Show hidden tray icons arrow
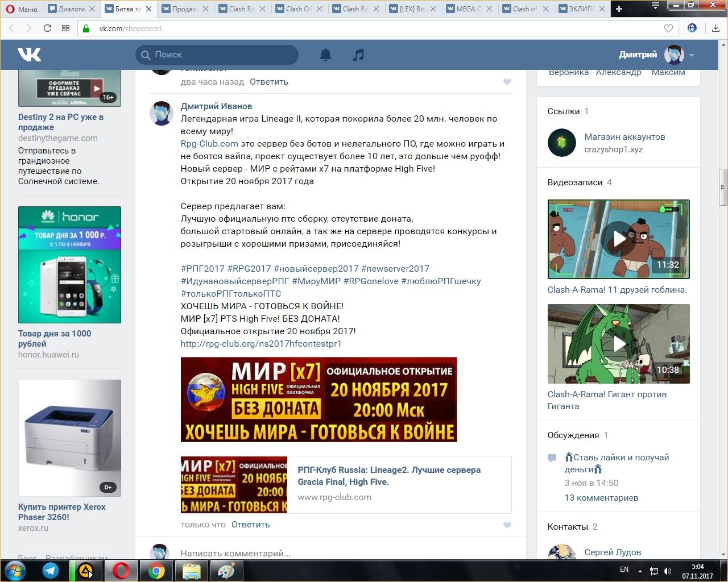 (x=640, y=571)
